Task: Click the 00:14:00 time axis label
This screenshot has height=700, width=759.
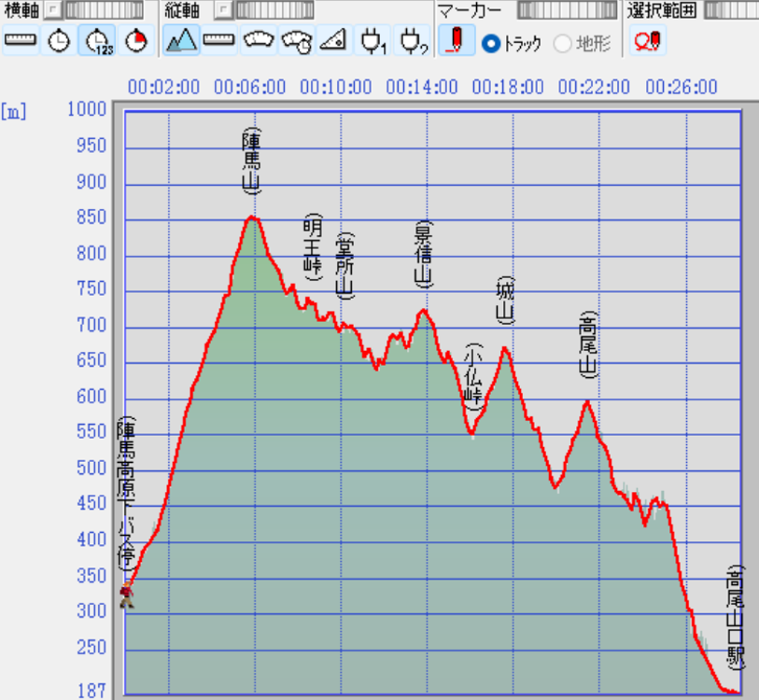Action: click(422, 87)
